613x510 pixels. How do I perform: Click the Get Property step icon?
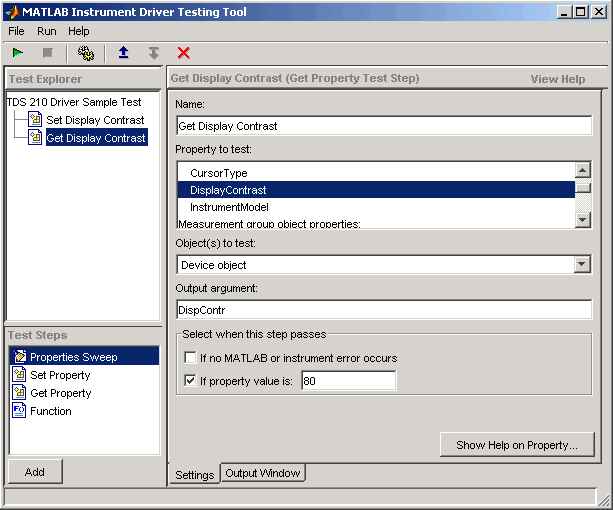point(20,393)
